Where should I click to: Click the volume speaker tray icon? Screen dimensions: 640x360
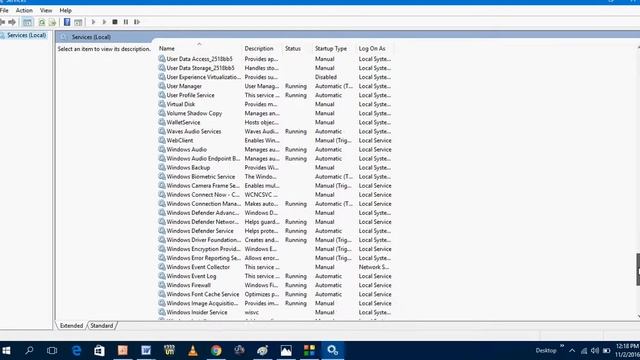click(595, 351)
